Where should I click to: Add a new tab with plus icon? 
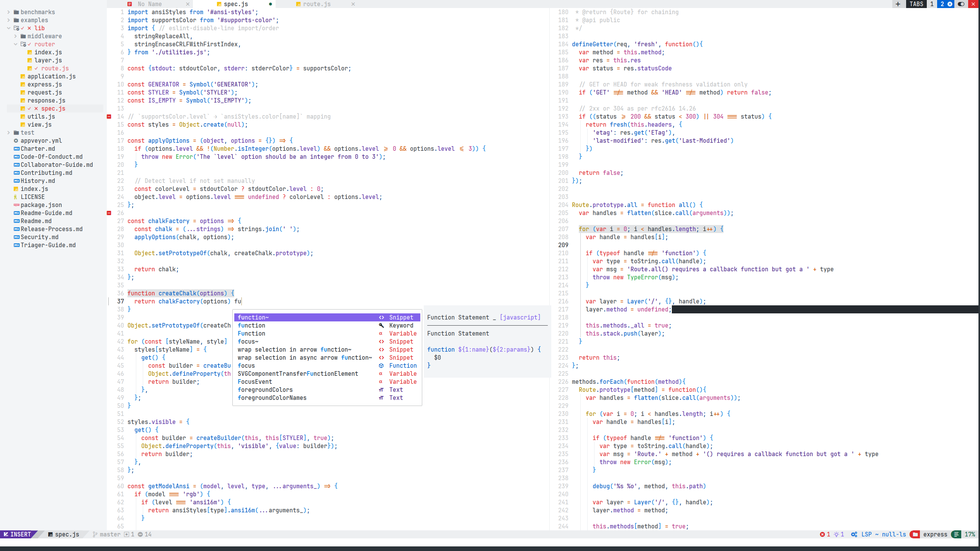[898, 4]
